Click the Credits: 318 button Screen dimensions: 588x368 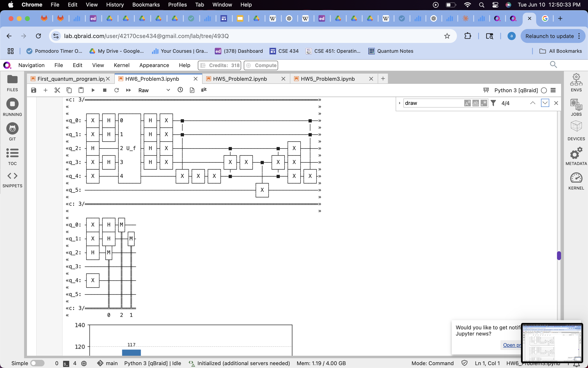tap(219, 65)
